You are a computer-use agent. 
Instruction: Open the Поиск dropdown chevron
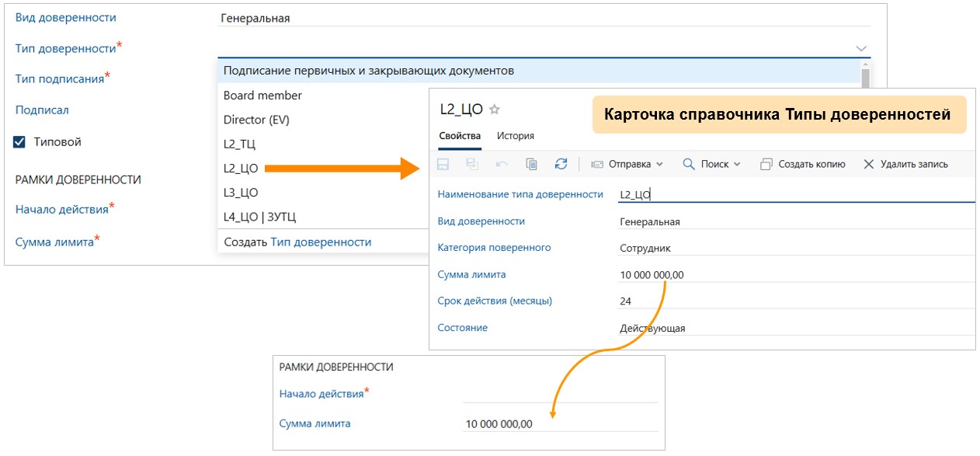pyautogui.click(x=735, y=164)
